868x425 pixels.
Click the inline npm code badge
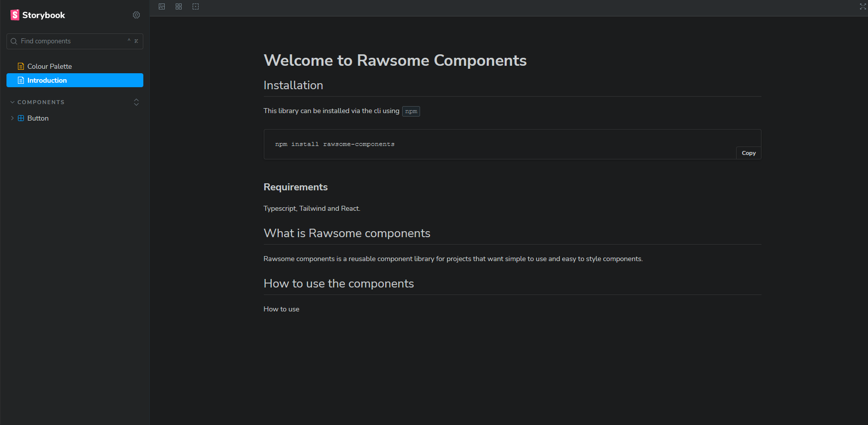click(411, 111)
